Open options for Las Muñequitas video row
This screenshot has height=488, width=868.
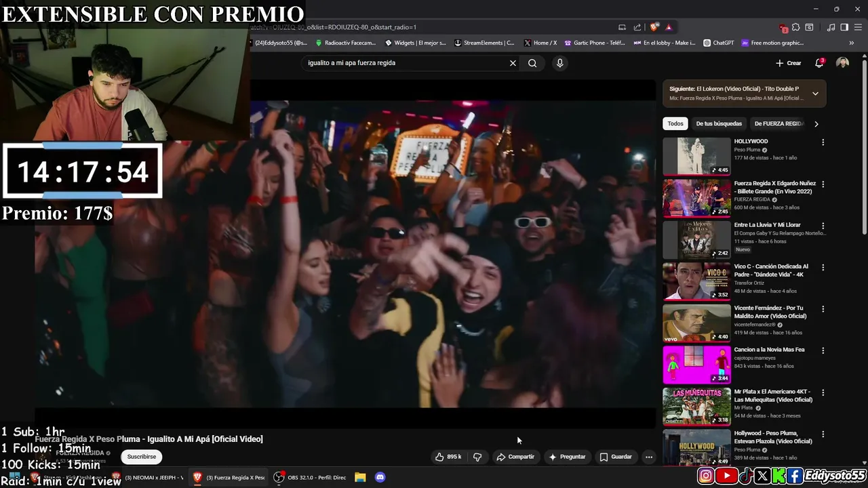823,392
